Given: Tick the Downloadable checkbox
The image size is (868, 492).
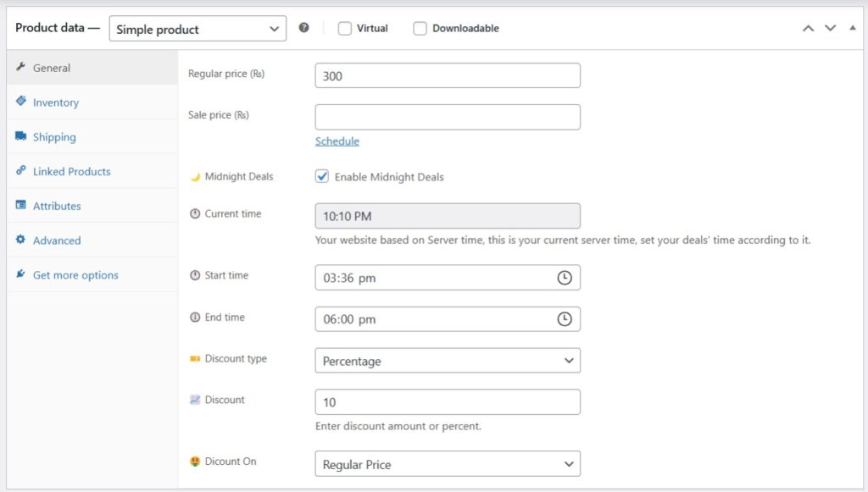Looking at the screenshot, I should [x=420, y=28].
